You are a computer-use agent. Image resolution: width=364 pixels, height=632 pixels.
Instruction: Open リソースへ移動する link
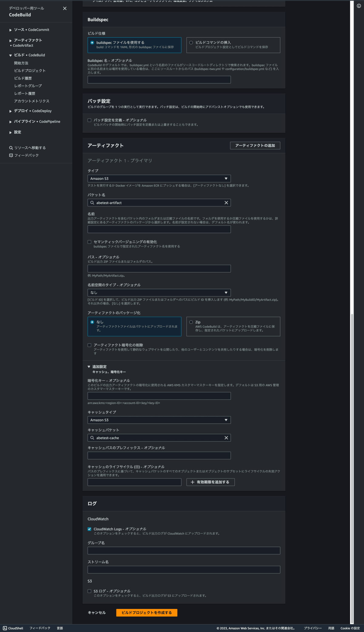click(30, 148)
